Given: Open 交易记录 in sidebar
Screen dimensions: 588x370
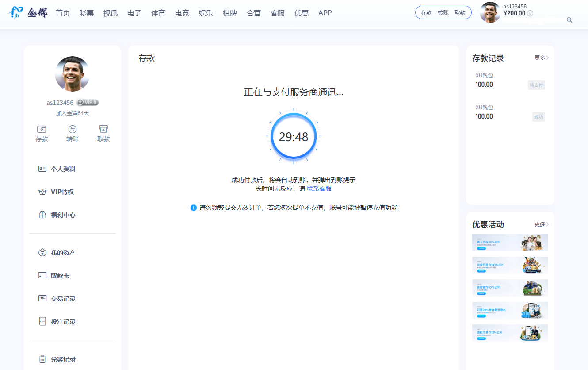Looking at the screenshot, I should point(63,299).
